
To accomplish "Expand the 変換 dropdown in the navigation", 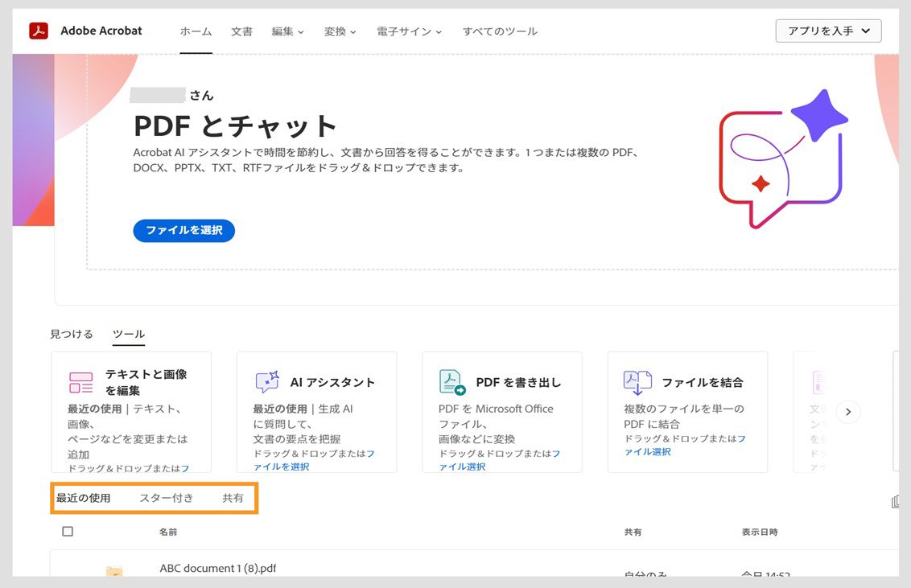I will 340,31.
